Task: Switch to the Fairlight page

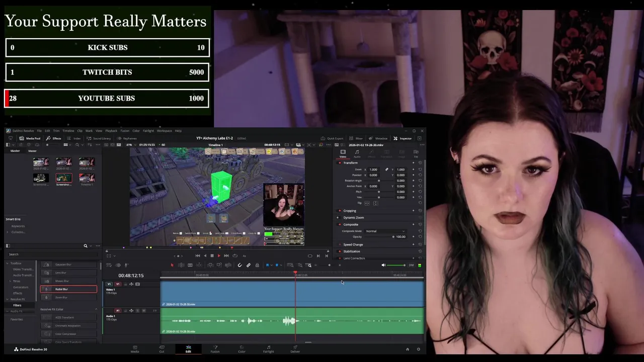Action: click(268, 349)
